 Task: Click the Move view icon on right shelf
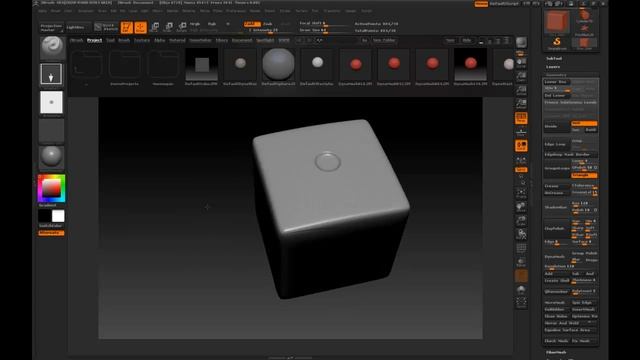click(x=521, y=207)
